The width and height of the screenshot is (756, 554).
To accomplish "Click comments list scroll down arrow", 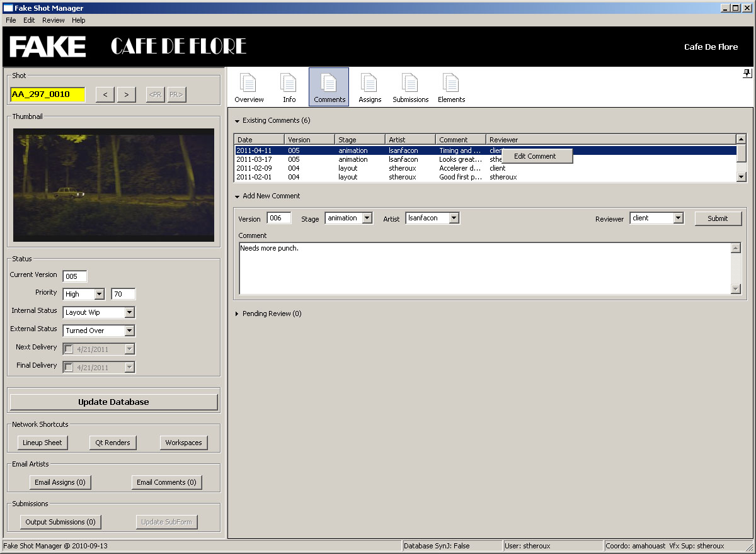I will (742, 177).
